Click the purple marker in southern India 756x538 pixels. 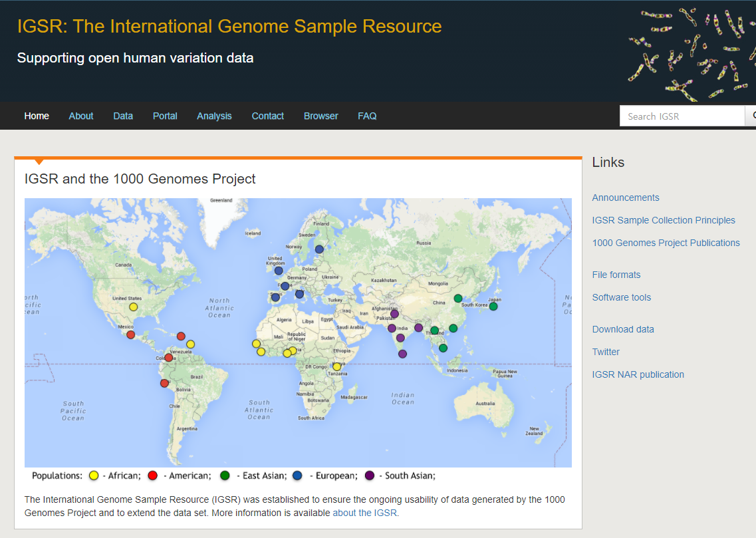click(x=400, y=338)
